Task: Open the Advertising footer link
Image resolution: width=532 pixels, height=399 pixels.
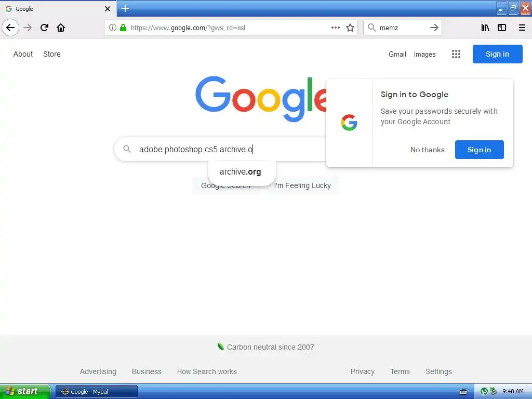Action: pyautogui.click(x=98, y=371)
